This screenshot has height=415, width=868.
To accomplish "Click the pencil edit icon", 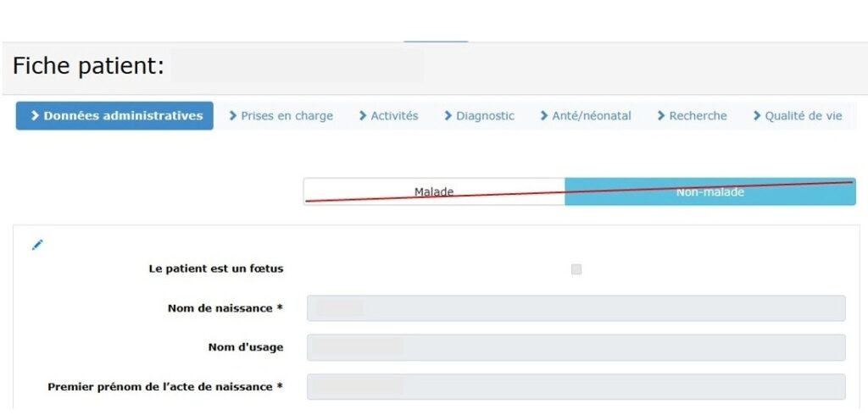I will [37, 245].
